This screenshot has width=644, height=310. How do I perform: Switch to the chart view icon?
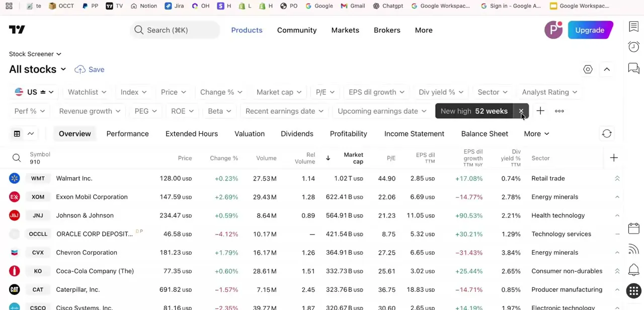[31, 134]
